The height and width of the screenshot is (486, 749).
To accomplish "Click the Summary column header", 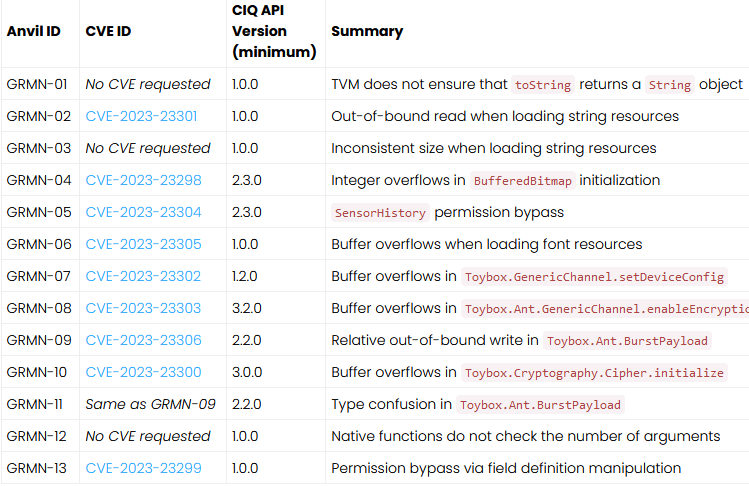I will pos(367,31).
